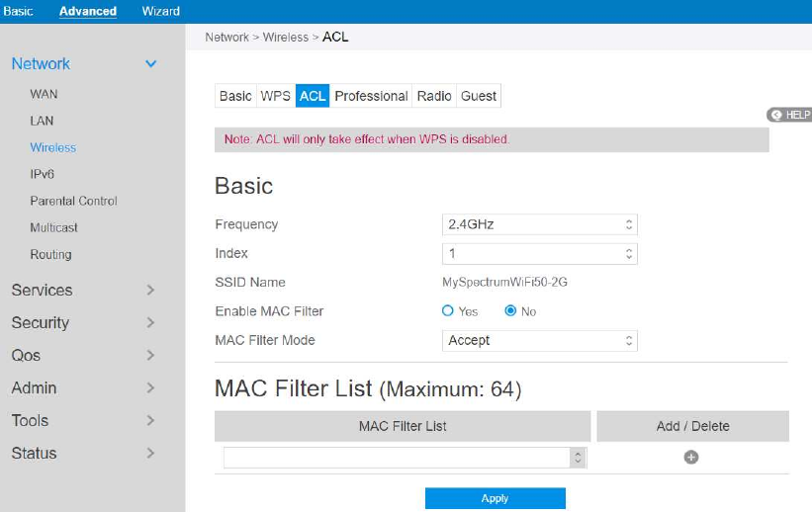Open the Index dropdown
Image resolution: width=812 pixels, height=512 pixels.
click(539, 254)
